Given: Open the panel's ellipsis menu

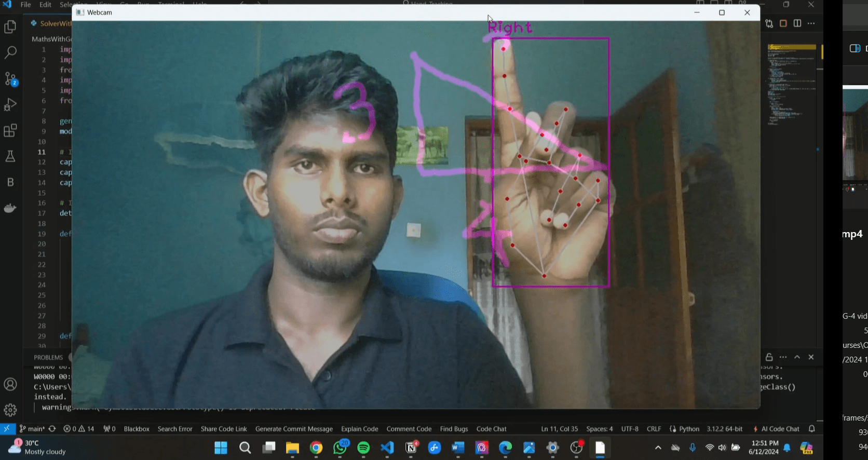Looking at the screenshot, I should point(783,357).
